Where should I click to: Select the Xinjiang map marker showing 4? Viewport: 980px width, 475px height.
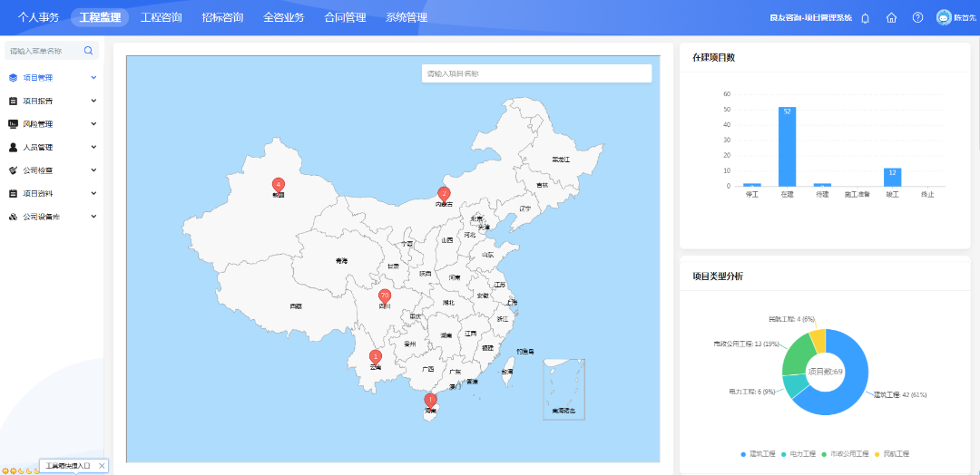(279, 185)
